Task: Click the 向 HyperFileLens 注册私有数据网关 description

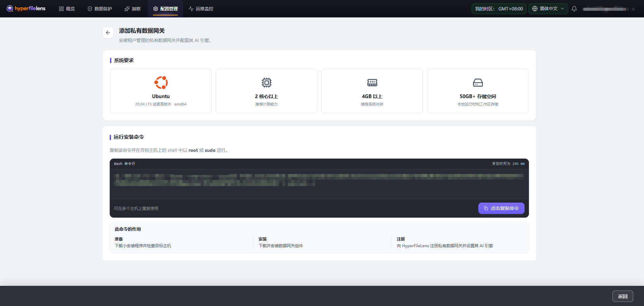Action: pyautogui.click(x=445, y=246)
